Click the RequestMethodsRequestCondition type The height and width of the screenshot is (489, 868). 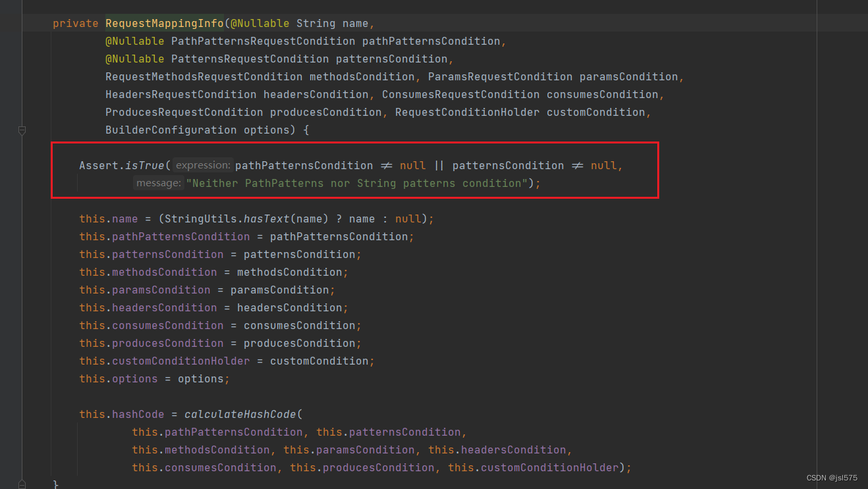tap(204, 77)
